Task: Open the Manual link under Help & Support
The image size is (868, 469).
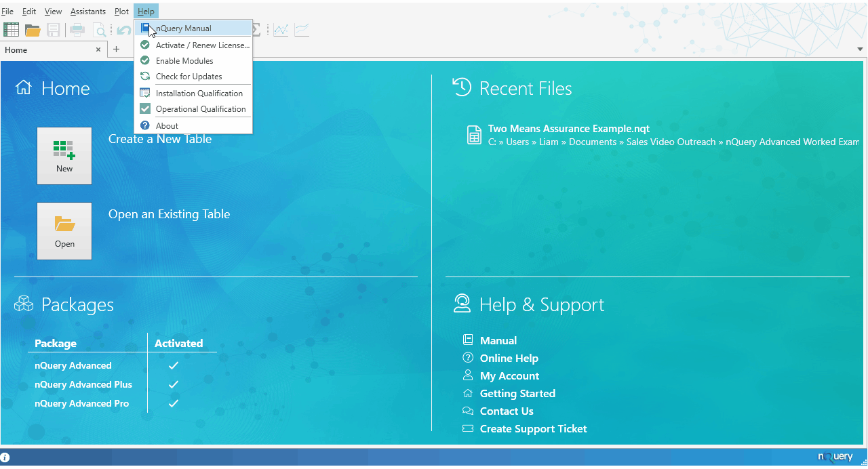Action: 498,341
